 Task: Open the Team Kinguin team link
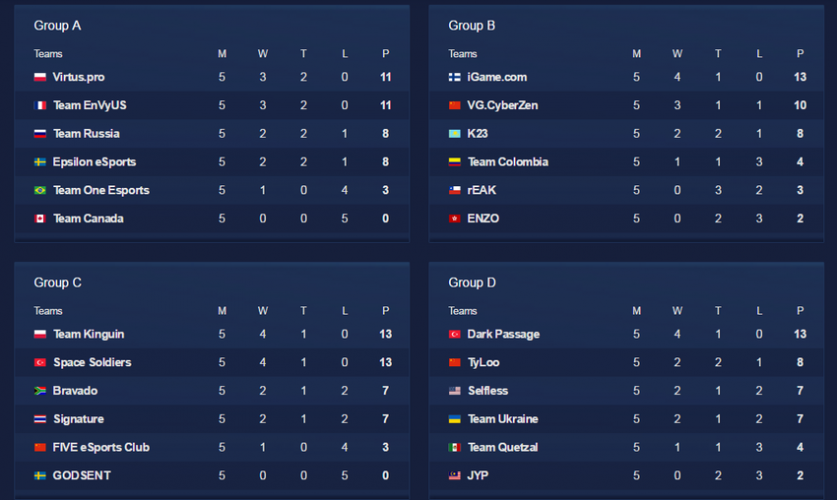point(89,334)
